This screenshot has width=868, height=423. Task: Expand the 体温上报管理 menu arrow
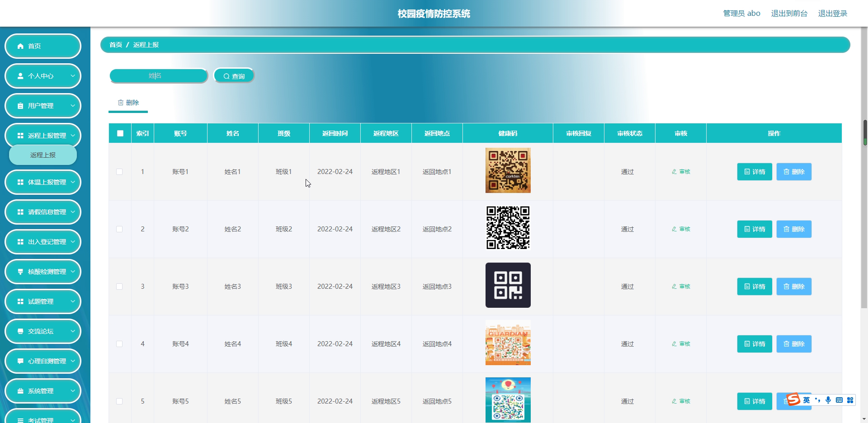click(73, 182)
